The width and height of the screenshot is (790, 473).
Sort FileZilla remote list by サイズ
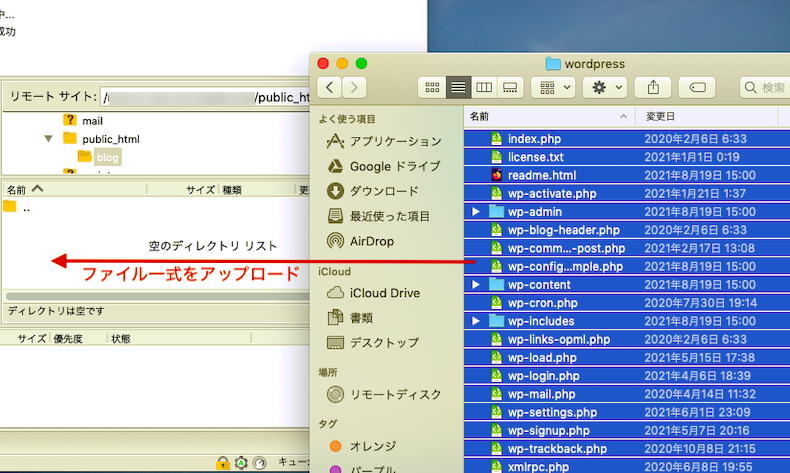(x=182, y=189)
